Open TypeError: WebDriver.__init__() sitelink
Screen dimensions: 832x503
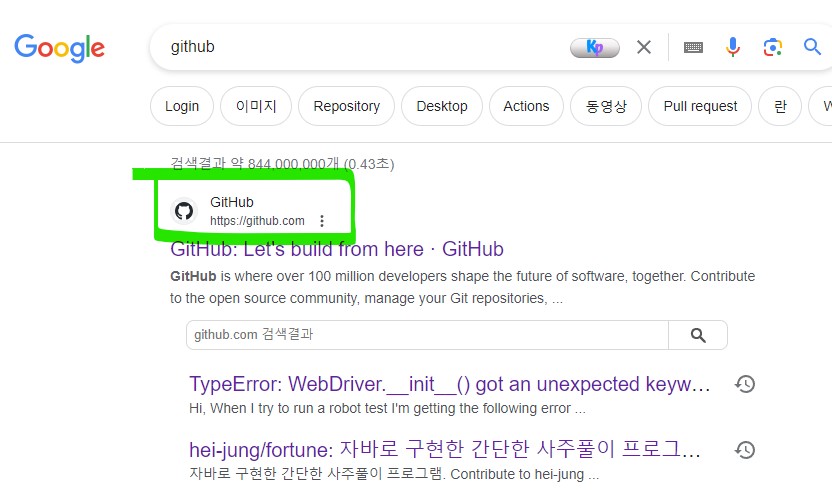coord(450,384)
